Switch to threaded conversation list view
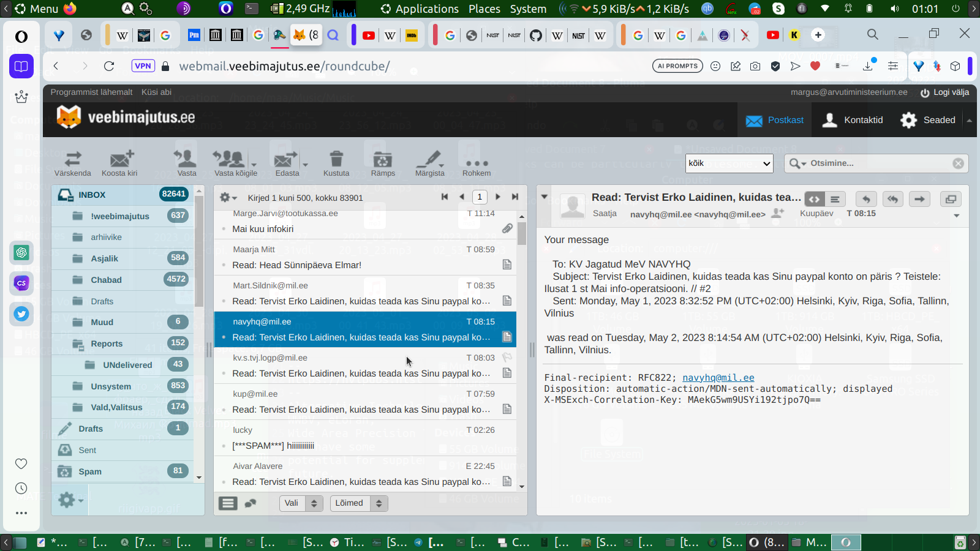 pos(251,503)
